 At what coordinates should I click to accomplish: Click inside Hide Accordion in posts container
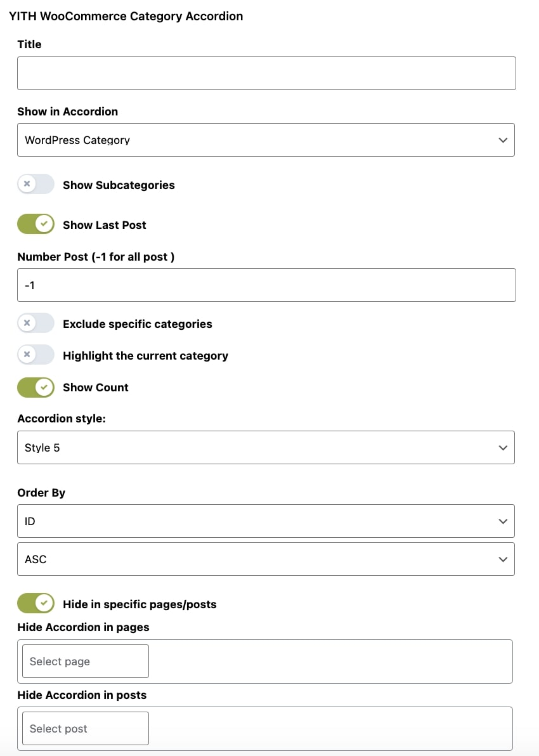click(330, 729)
